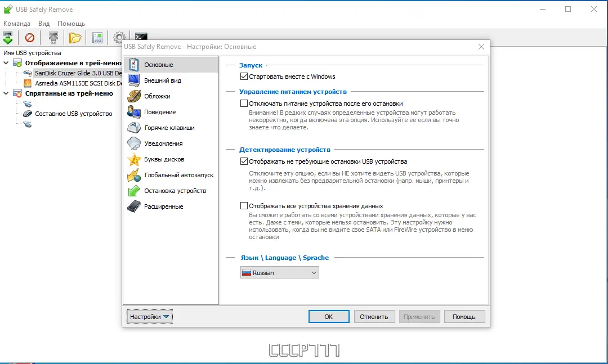This screenshot has width=608, height=364.
Task: Click the red forbidden circle toolbar icon
Action: click(x=30, y=38)
